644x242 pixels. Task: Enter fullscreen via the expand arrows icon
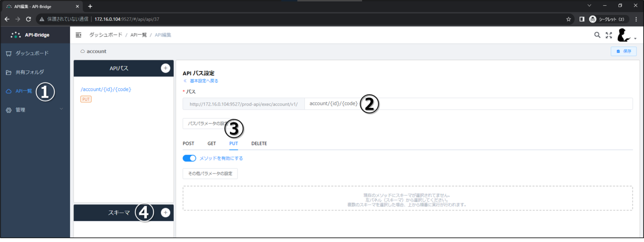(608, 35)
